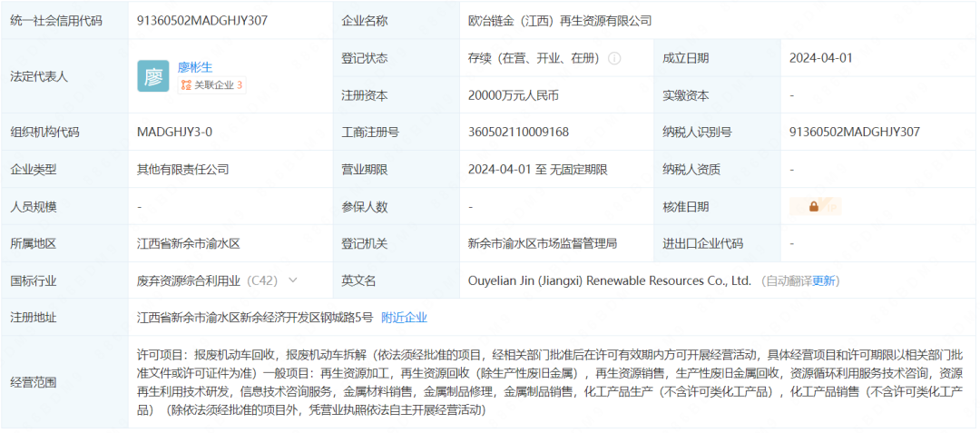Click the 存续（在营、开业、在册） status text

coord(534,58)
